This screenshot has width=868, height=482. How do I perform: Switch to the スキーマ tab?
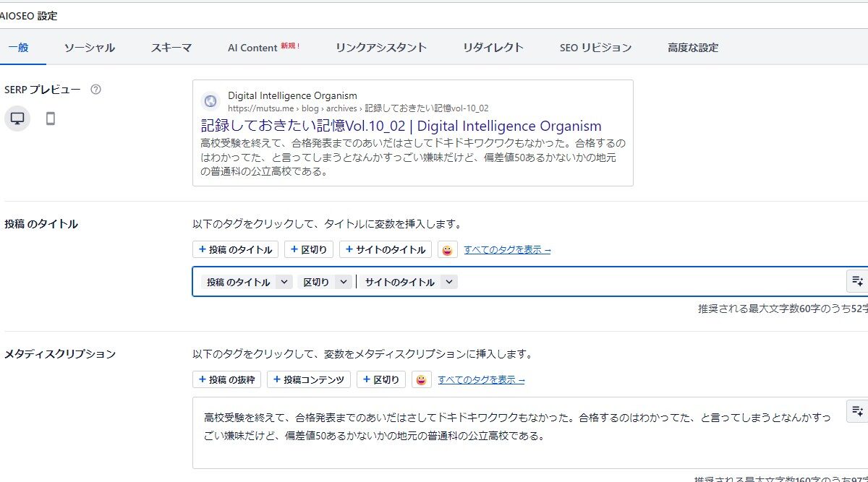(171, 48)
